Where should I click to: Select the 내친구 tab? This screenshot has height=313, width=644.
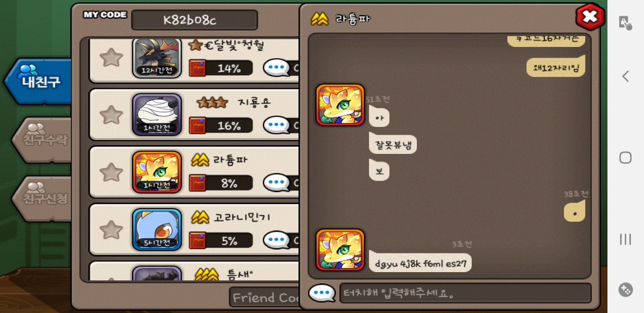(38, 81)
